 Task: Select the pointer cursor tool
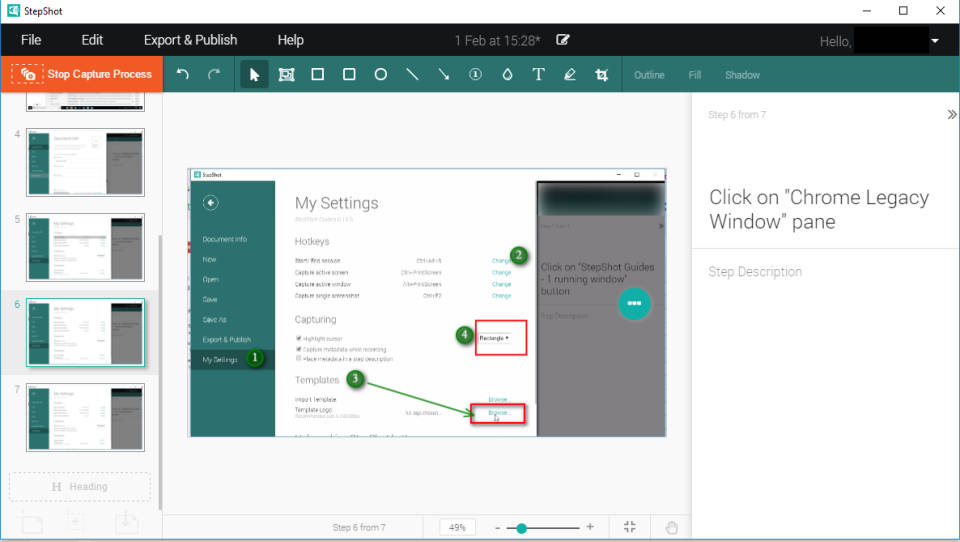tap(254, 75)
